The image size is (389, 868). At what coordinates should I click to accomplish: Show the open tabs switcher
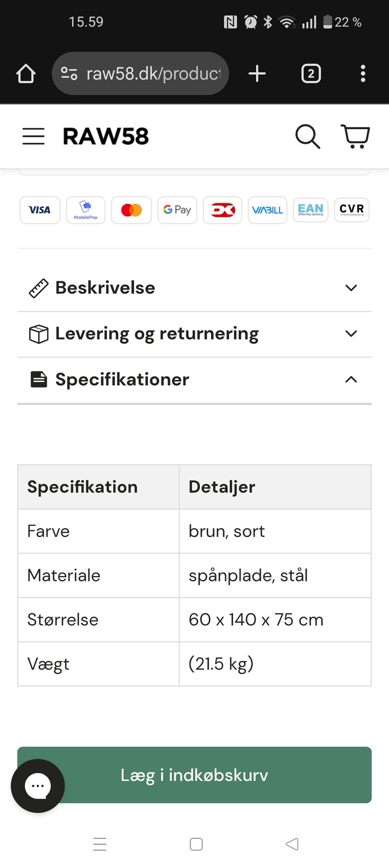point(311,74)
